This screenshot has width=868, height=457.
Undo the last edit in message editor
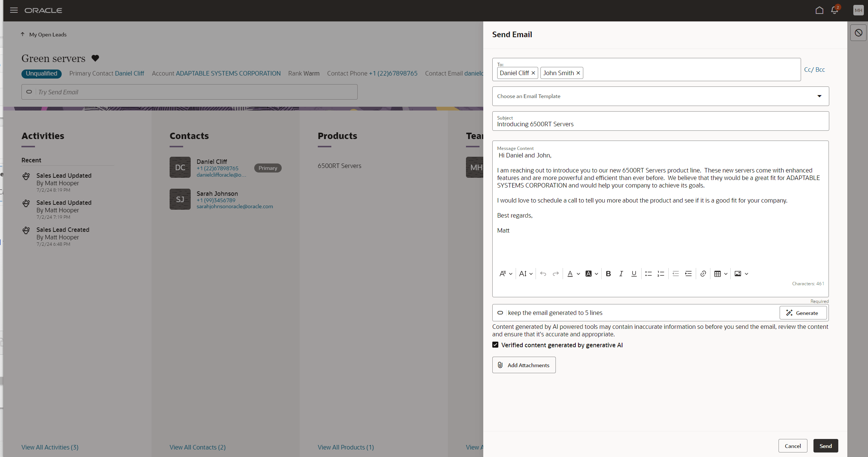(543, 274)
